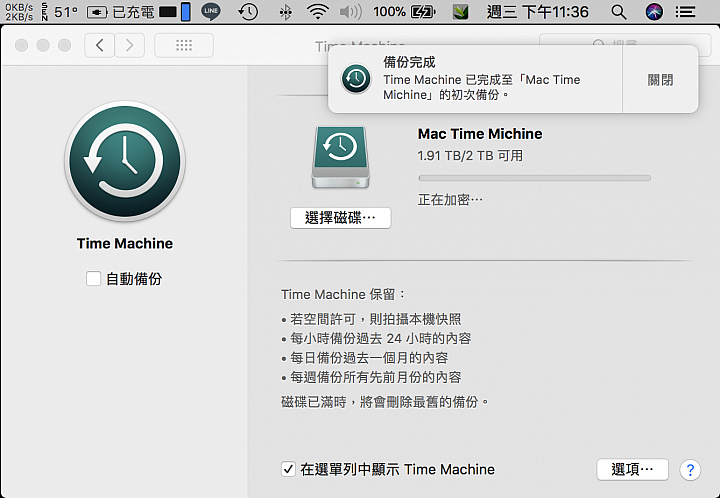Click the 每週備份所有先前月份的內容 line
This screenshot has height=498, width=720.
[x=376, y=377]
